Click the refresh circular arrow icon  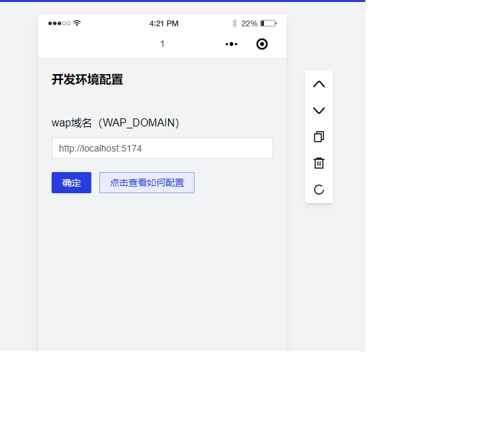[319, 189]
